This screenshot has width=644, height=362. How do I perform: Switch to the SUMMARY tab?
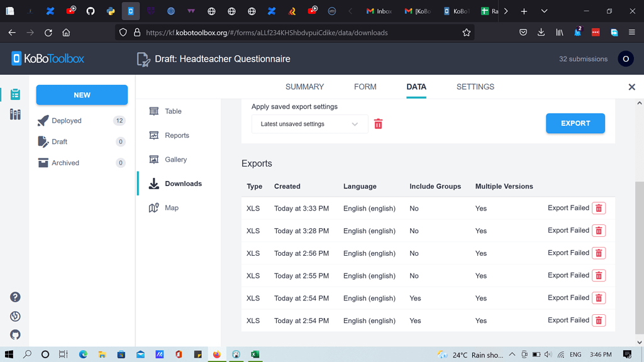305,87
